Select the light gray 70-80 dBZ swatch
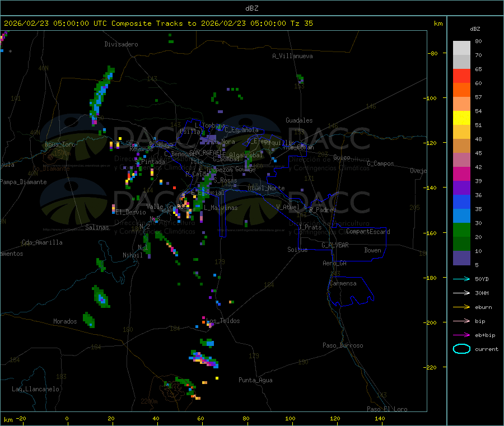Viewport: 504px width, 426px height. click(x=461, y=48)
